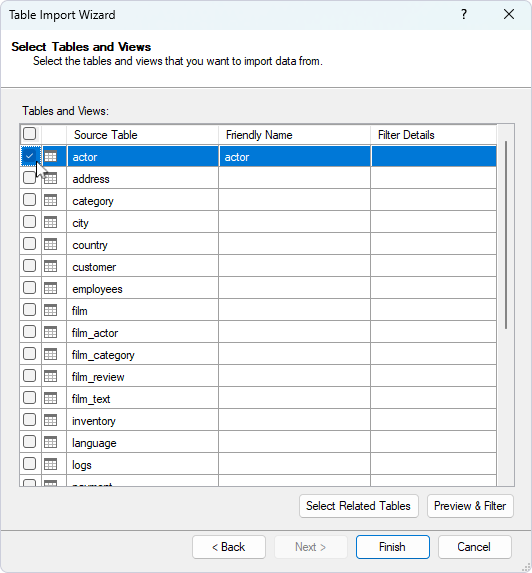Screen dimensions: 532x573
Task: Tick the film_review table checkbox
Action: [x=29, y=376]
